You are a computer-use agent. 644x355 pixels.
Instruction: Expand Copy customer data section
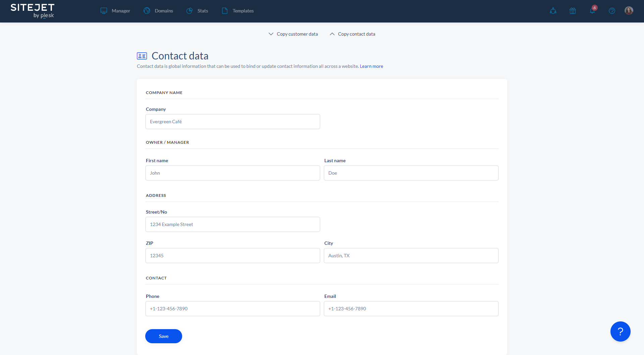293,34
